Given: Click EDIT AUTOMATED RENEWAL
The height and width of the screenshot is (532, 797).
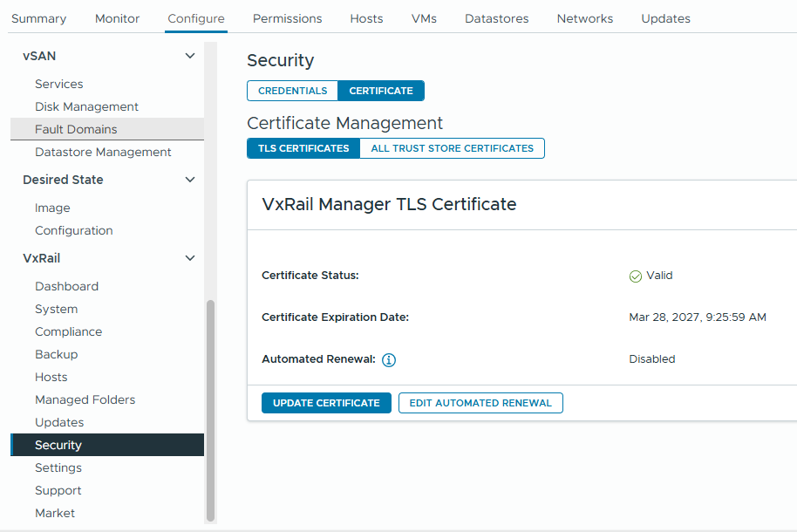Looking at the screenshot, I should [x=480, y=402].
